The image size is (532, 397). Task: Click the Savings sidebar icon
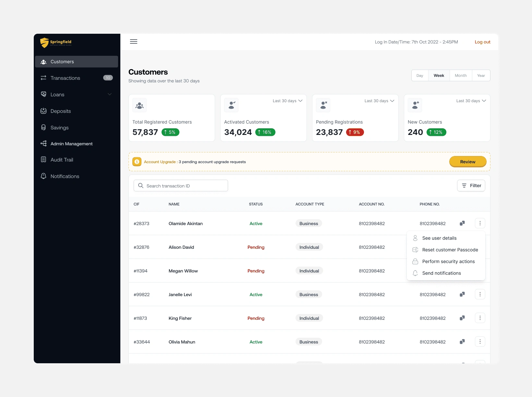(43, 127)
